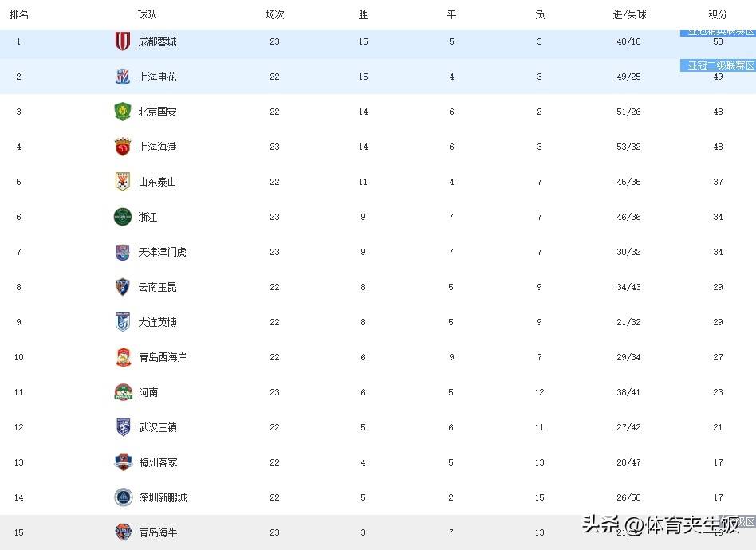Click the 云南玉昆 shield logo
The image size is (756, 550).
coord(123,287)
